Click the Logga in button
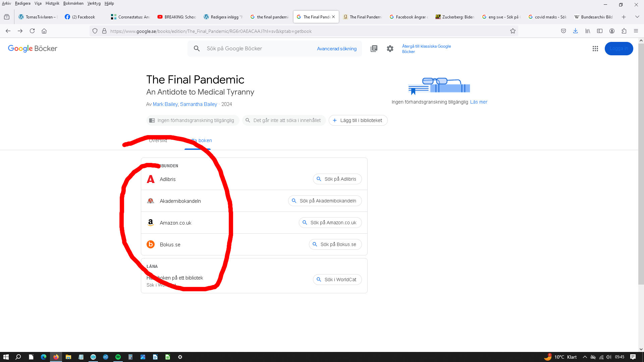The width and height of the screenshot is (644, 362). tap(619, 49)
